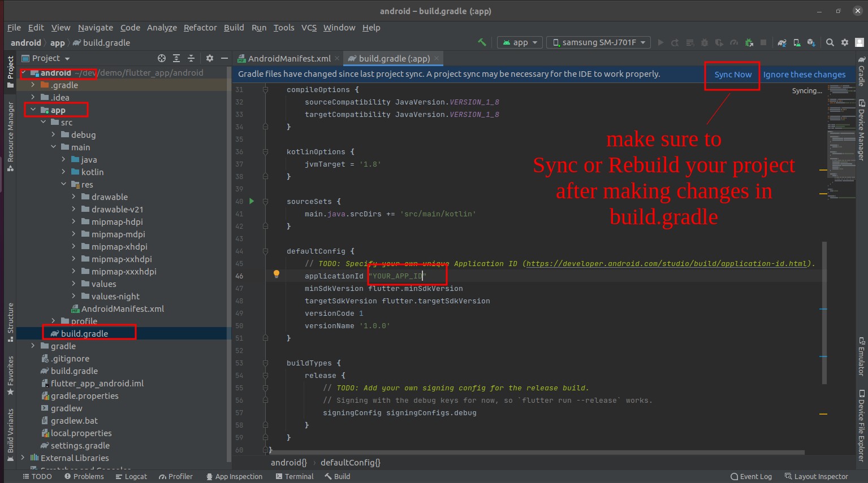This screenshot has height=483, width=868.
Task: Click Expand All in Project panel
Action: point(176,58)
